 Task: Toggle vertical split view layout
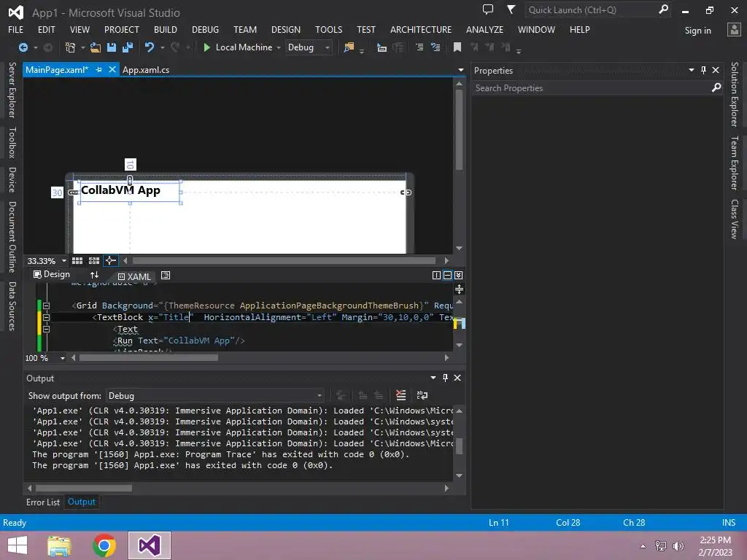(436, 275)
